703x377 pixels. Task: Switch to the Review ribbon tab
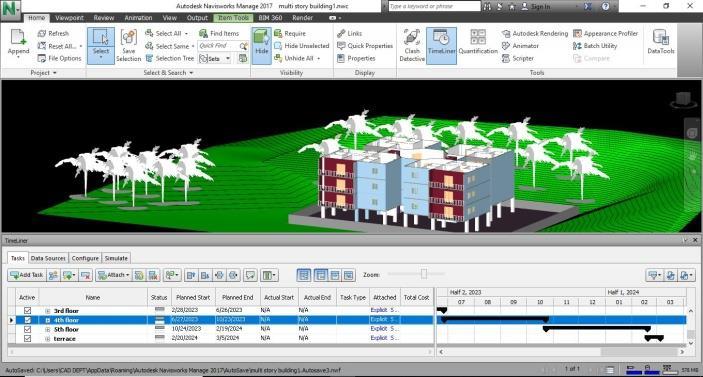[104, 17]
